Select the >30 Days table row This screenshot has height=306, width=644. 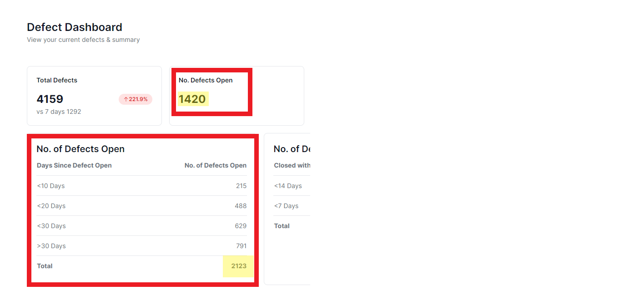(141, 246)
